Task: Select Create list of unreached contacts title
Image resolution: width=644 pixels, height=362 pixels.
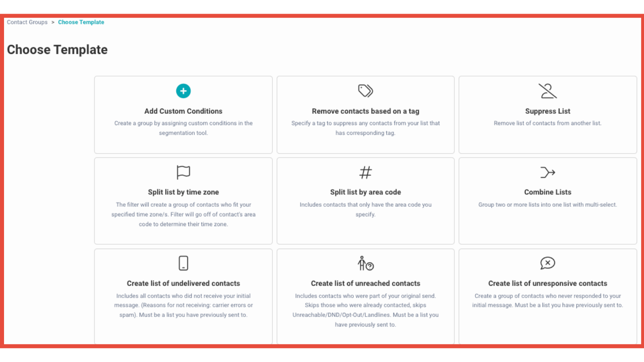Action: [x=365, y=284]
